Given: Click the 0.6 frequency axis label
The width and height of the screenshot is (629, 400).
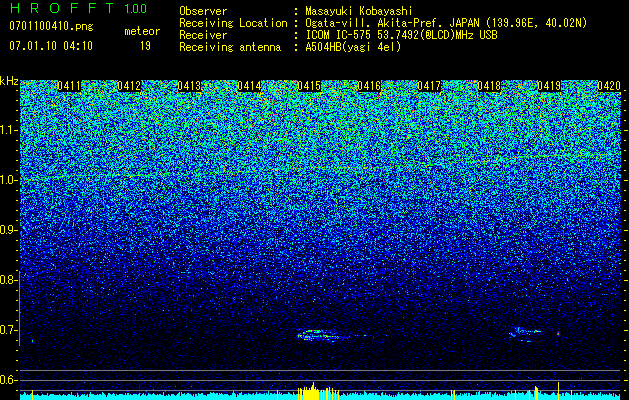Looking at the screenshot, I should tap(8, 380).
